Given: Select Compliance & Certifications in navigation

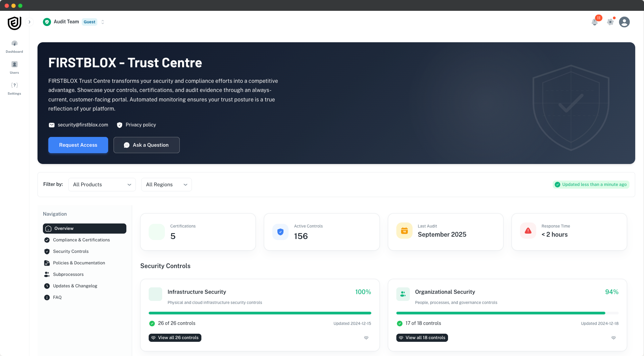Looking at the screenshot, I should click(x=81, y=240).
